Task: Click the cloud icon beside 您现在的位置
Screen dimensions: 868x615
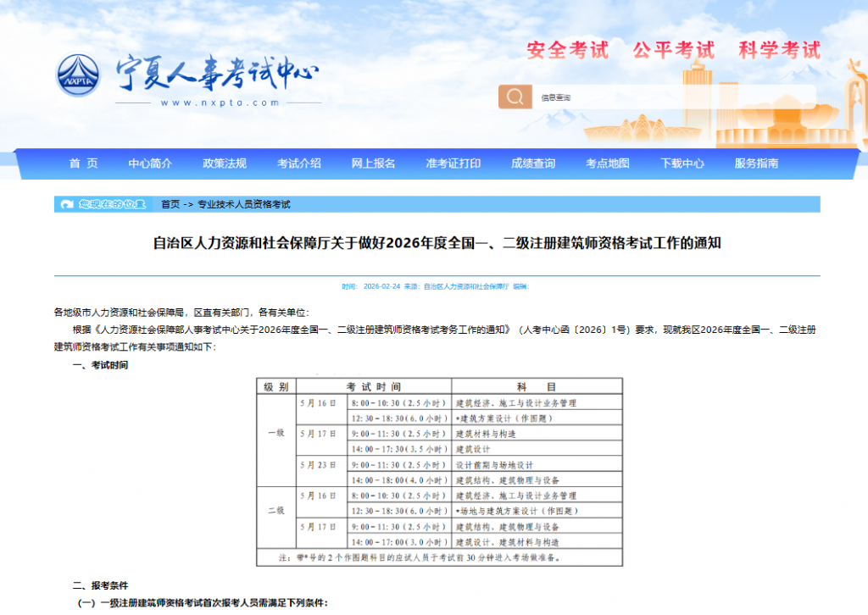Action: 67,204
